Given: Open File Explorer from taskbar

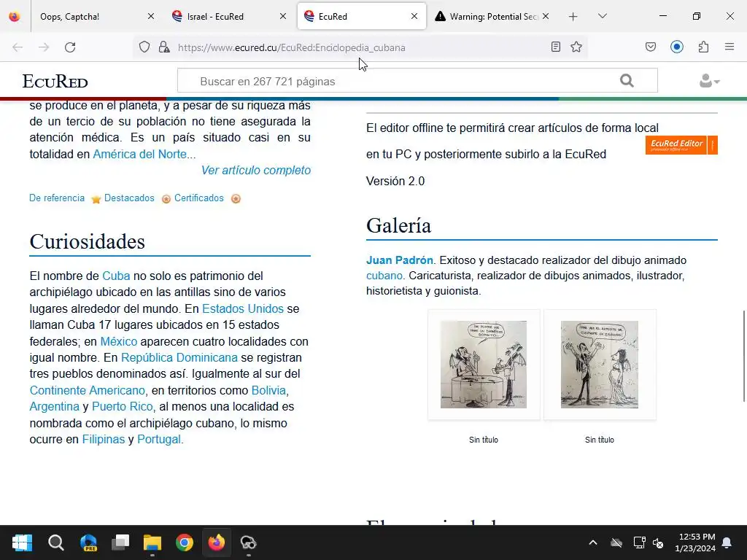Looking at the screenshot, I should point(152,542).
